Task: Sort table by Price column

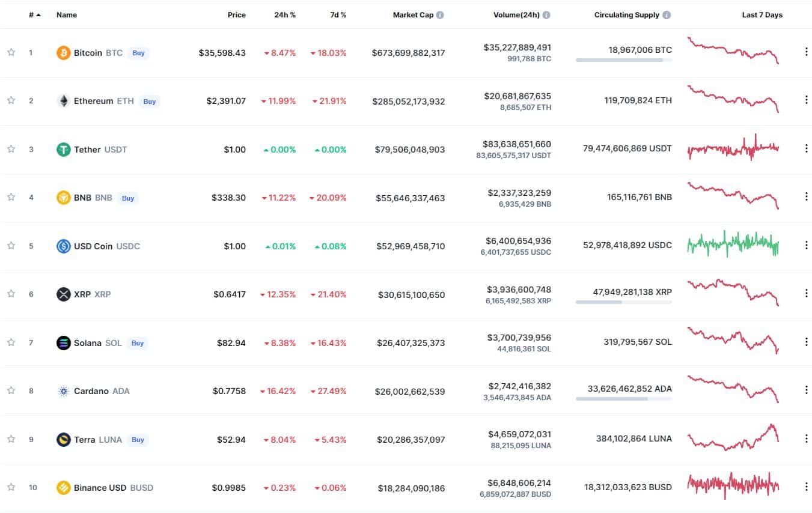Action: [237, 15]
